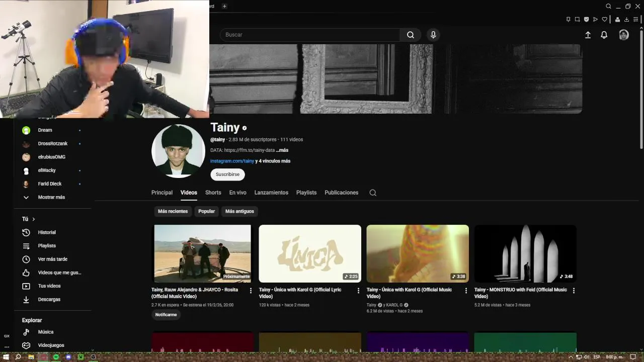Open options for Única Official Lyric Video

point(358,291)
